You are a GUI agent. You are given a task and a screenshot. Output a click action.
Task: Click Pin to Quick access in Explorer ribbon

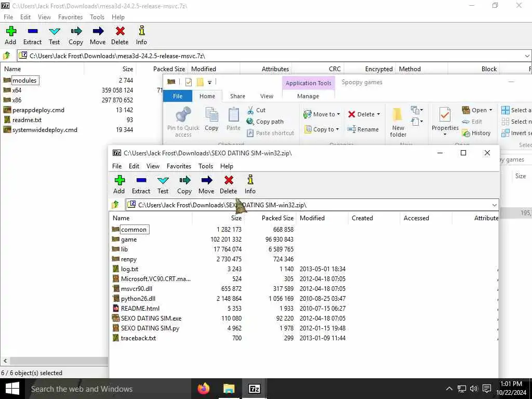183,122
